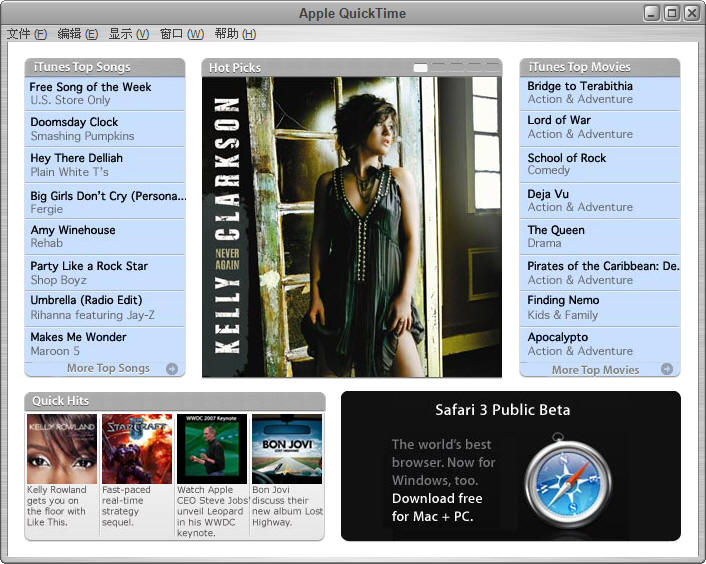Open School of Rock movie
Image resolution: width=706 pixels, height=564 pixels.
[x=600, y=164]
